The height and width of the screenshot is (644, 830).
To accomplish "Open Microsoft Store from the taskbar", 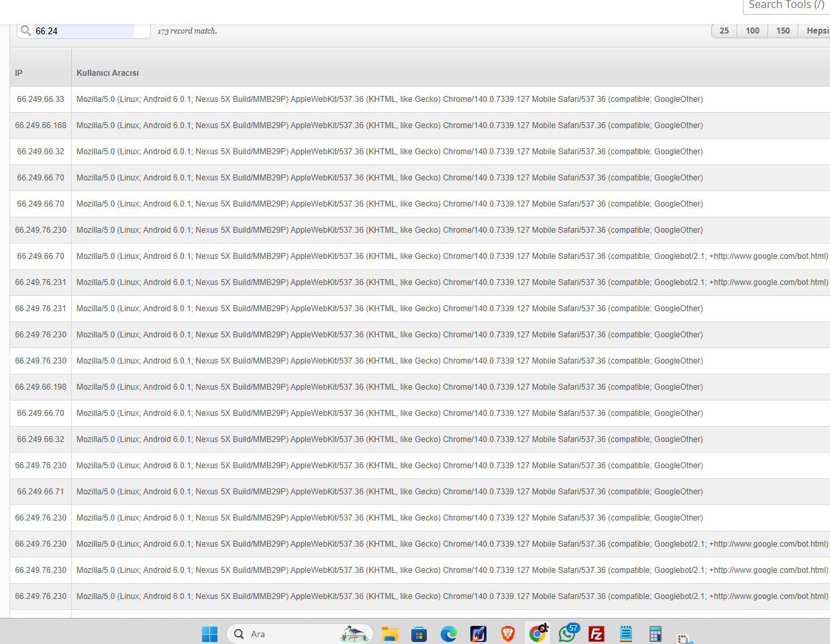I will [419, 634].
